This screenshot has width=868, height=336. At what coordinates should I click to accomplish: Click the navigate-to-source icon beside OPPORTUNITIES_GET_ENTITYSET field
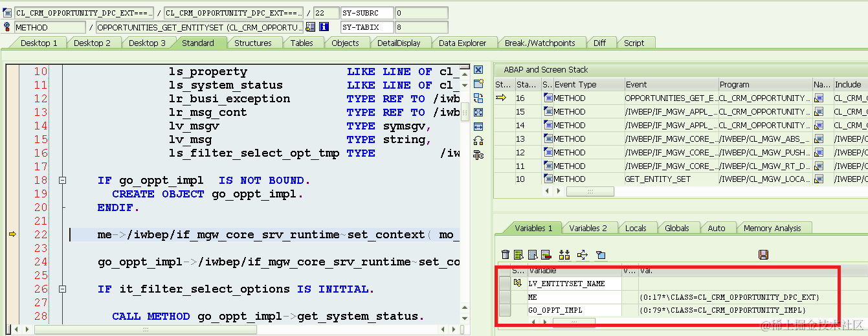(x=311, y=27)
